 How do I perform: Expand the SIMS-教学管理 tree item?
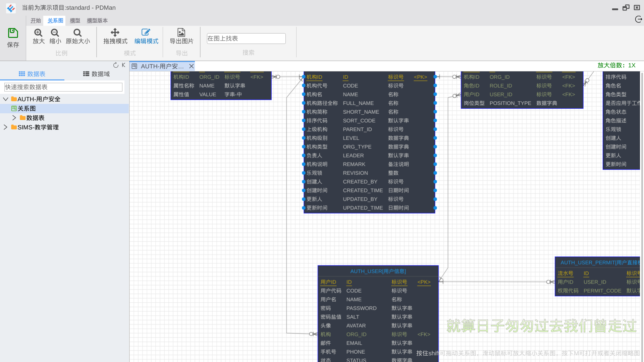click(6, 127)
